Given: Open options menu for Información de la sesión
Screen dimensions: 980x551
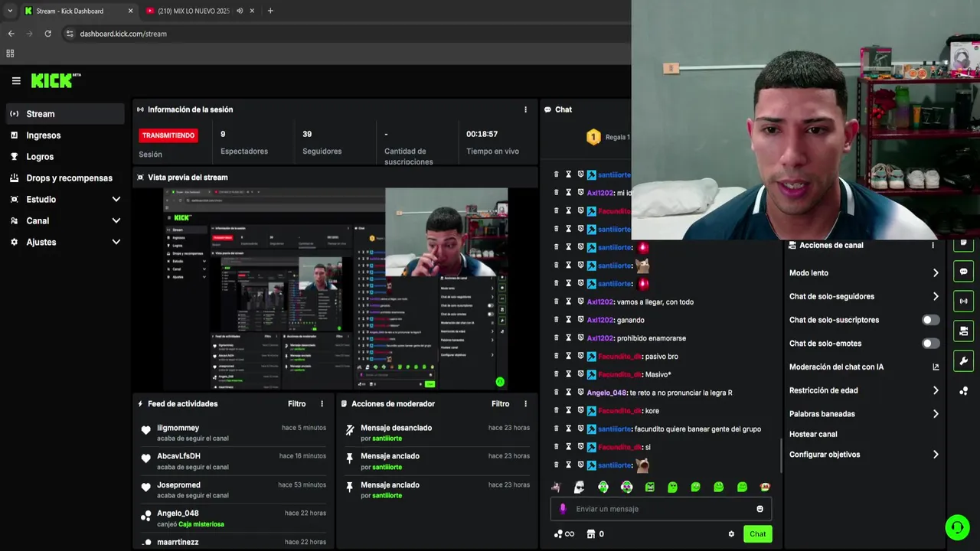Looking at the screenshot, I should [525, 109].
